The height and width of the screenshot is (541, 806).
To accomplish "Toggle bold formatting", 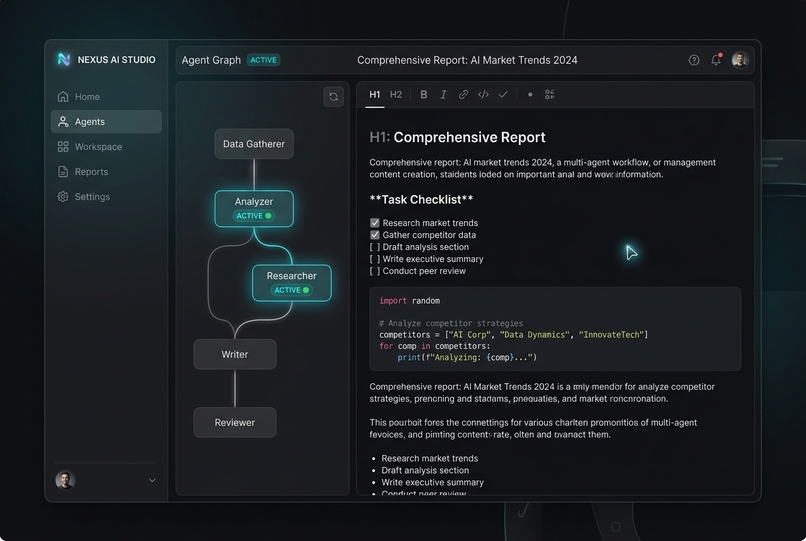I will pos(424,95).
